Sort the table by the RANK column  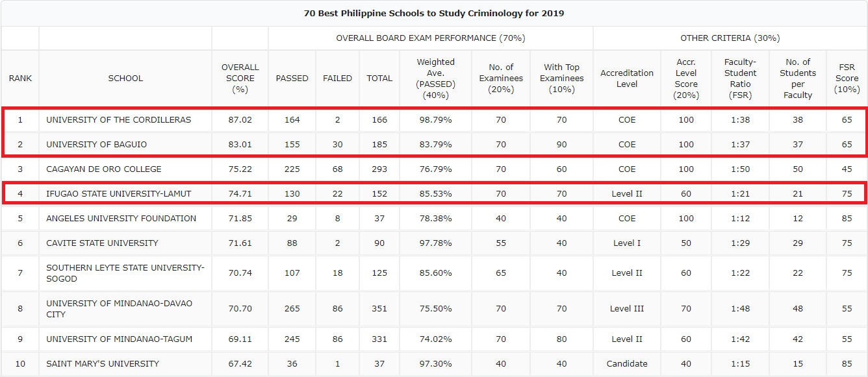point(20,78)
